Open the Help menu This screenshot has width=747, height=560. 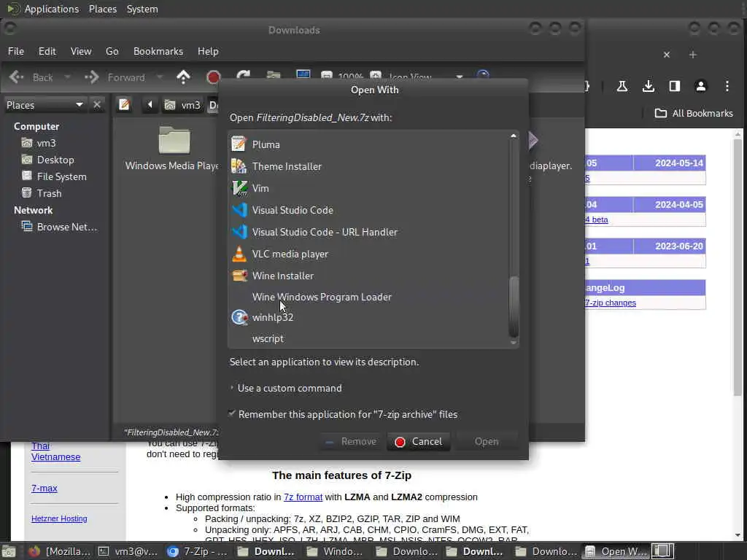pyautogui.click(x=208, y=51)
